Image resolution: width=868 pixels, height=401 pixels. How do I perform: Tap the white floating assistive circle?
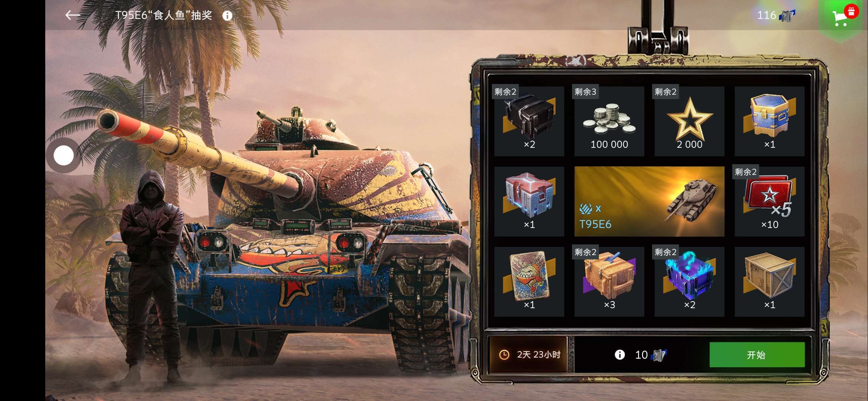pos(63,155)
